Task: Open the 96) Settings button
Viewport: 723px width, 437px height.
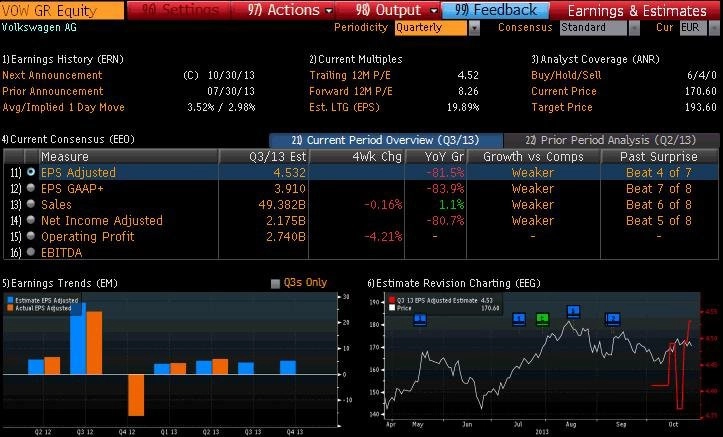Action: (x=180, y=10)
